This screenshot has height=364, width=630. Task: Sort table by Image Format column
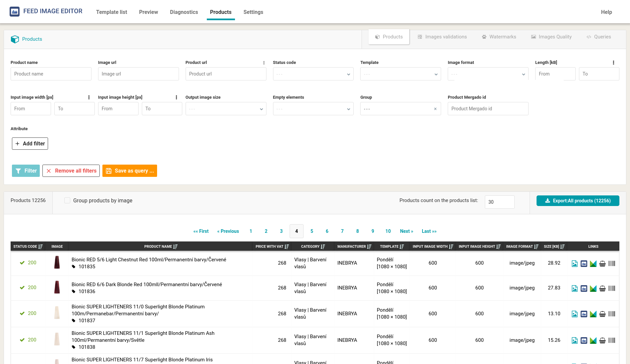[536, 247]
